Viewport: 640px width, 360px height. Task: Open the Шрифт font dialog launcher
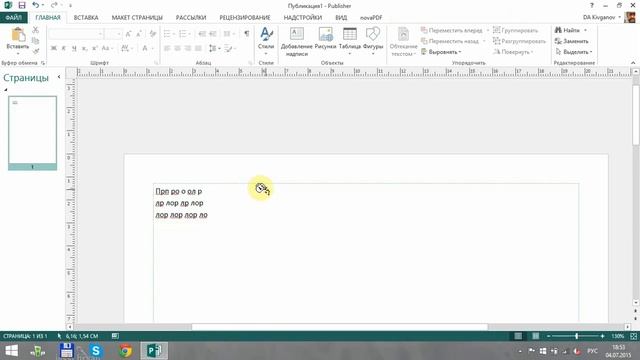[x=156, y=63]
